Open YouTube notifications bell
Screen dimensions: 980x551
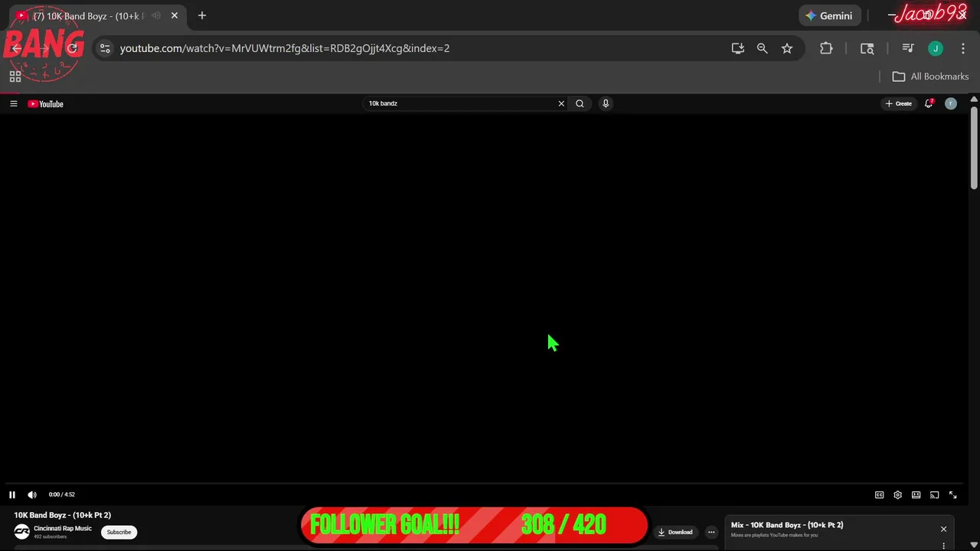click(929, 103)
